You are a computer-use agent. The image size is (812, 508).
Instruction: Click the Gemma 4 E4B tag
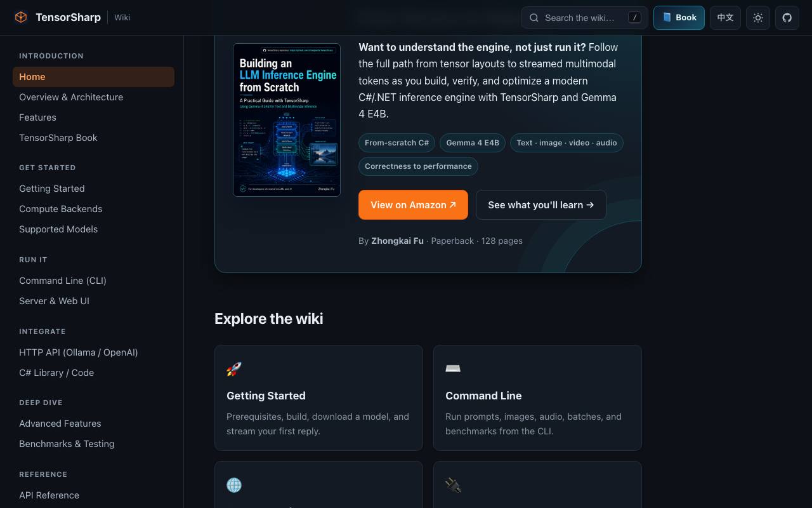pos(473,143)
